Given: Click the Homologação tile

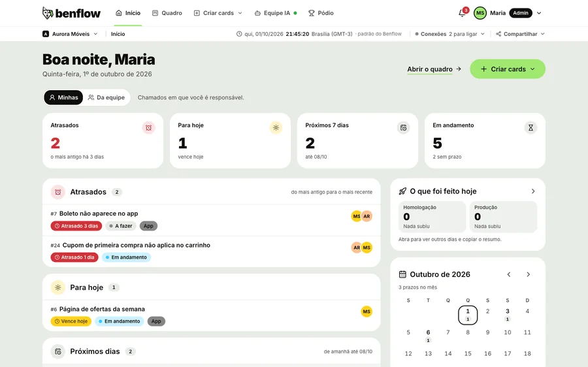Looking at the screenshot, I should tap(432, 217).
